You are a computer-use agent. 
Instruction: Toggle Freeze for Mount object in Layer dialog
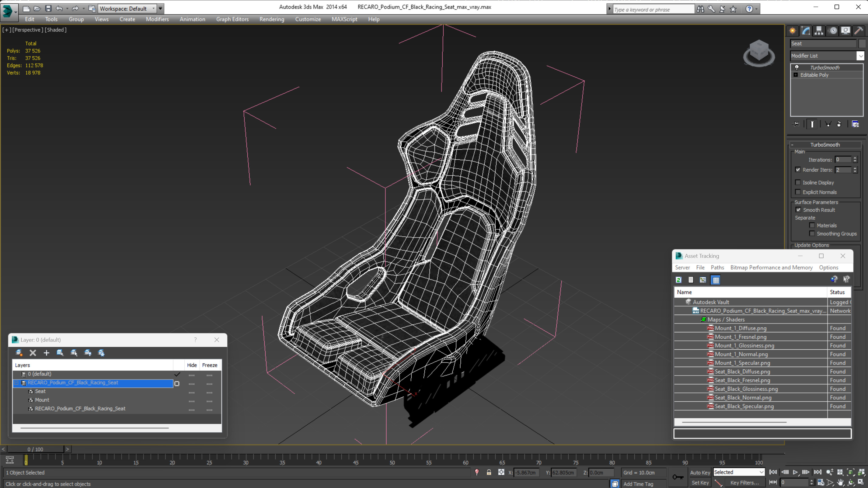pyautogui.click(x=210, y=401)
